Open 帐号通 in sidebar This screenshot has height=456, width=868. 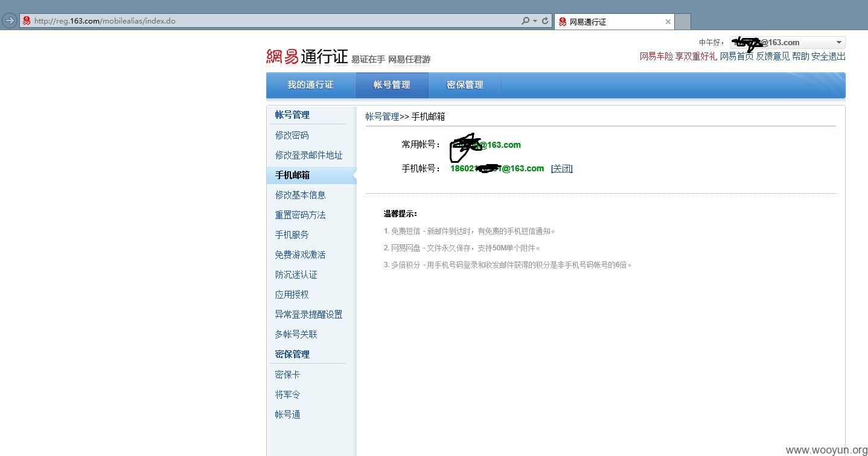pos(288,414)
